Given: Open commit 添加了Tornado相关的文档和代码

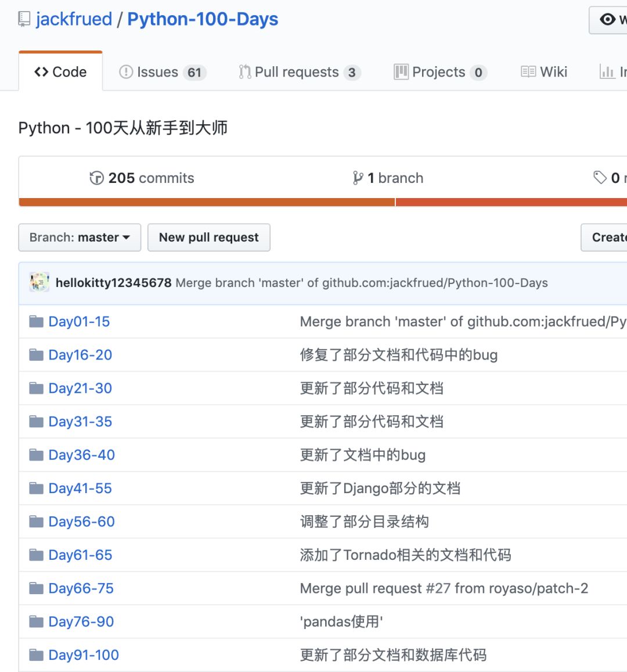Looking at the screenshot, I should coord(406,555).
